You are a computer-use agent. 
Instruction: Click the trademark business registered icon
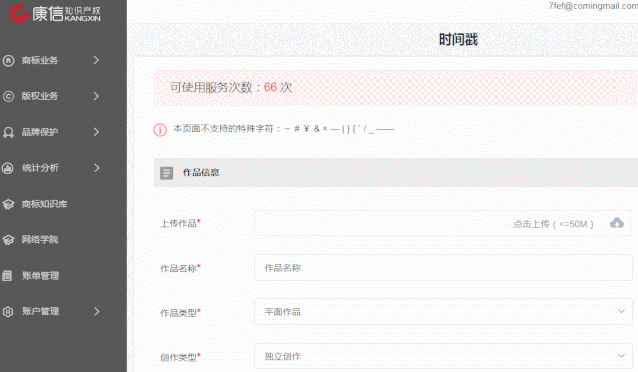coord(8,61)
